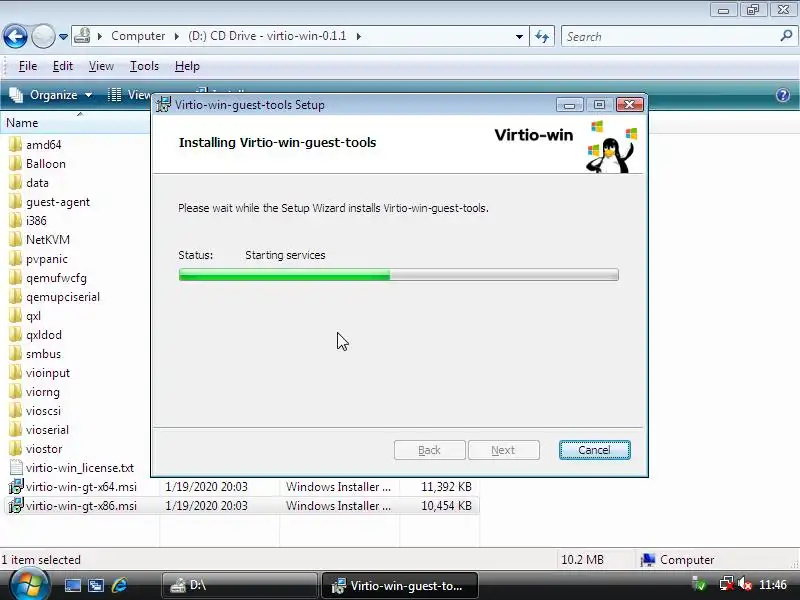This screenshot has width=800, height=600.
Task: Click into the Search field
Action: point(671,37)
